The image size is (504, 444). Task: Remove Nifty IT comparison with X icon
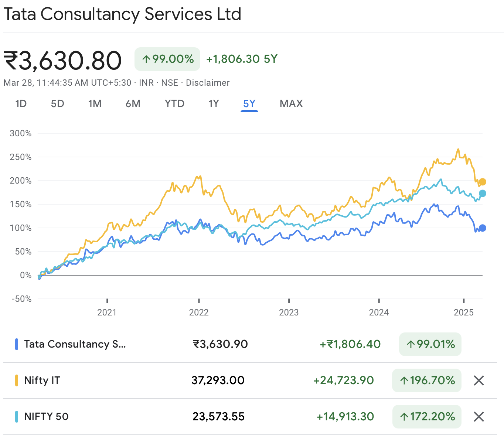tap(479, 380)
